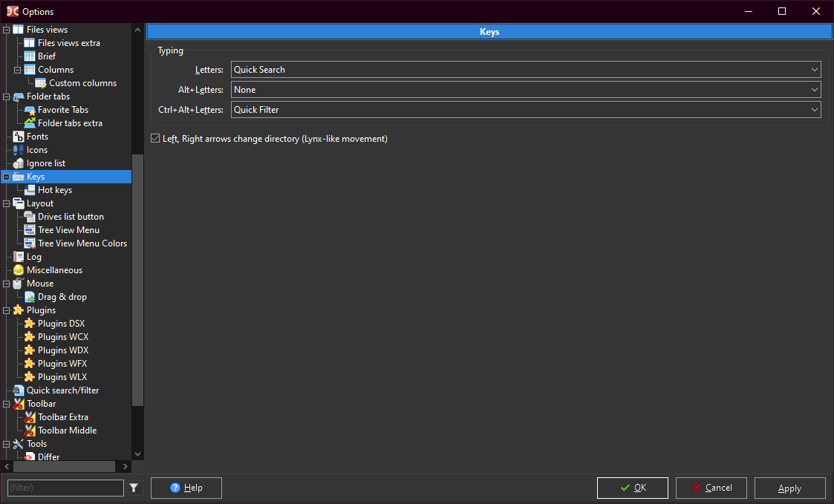Select Quick search/filter settings page
Screen dimensions: 834x504
tap(62, 390)
